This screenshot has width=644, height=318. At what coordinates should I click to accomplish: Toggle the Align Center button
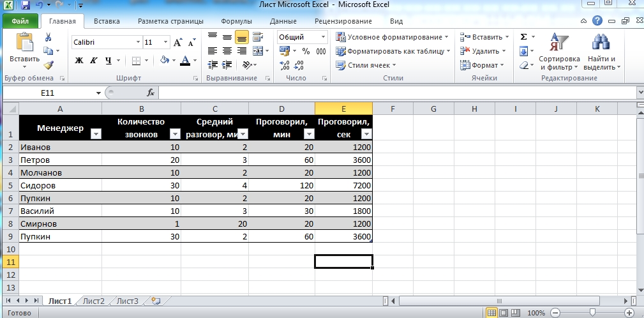(x=227, y=51)
